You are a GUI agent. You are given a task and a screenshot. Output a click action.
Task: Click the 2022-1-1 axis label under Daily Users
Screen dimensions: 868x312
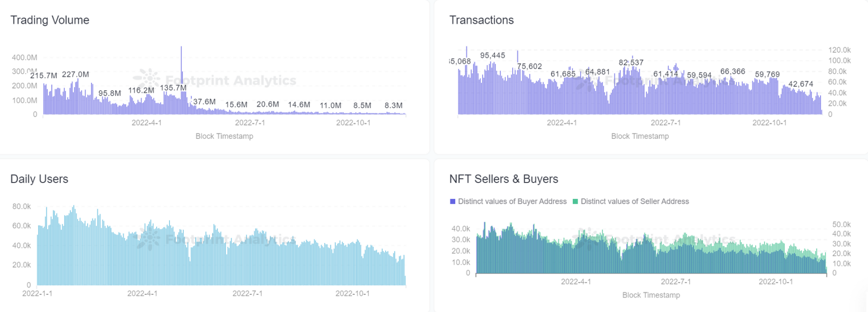coord(37,293)
